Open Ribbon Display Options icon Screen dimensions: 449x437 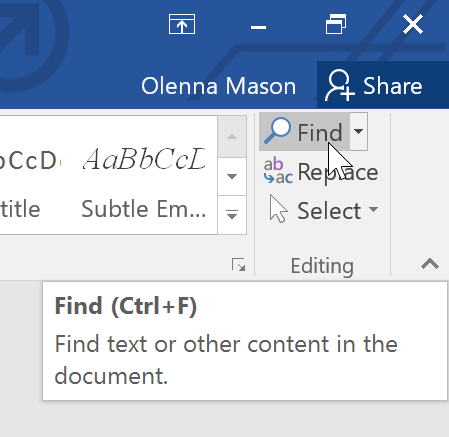click(182, 24)
